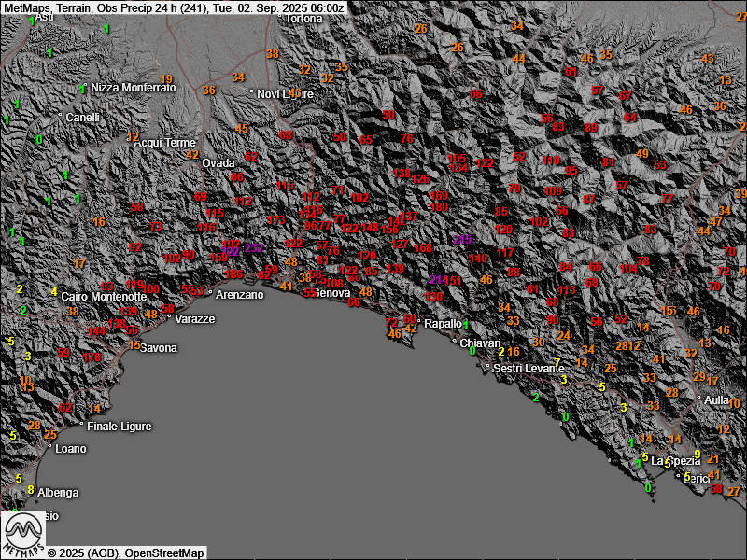
Task: Click the red 178 reading near Savona
Action: pos(92,357)
